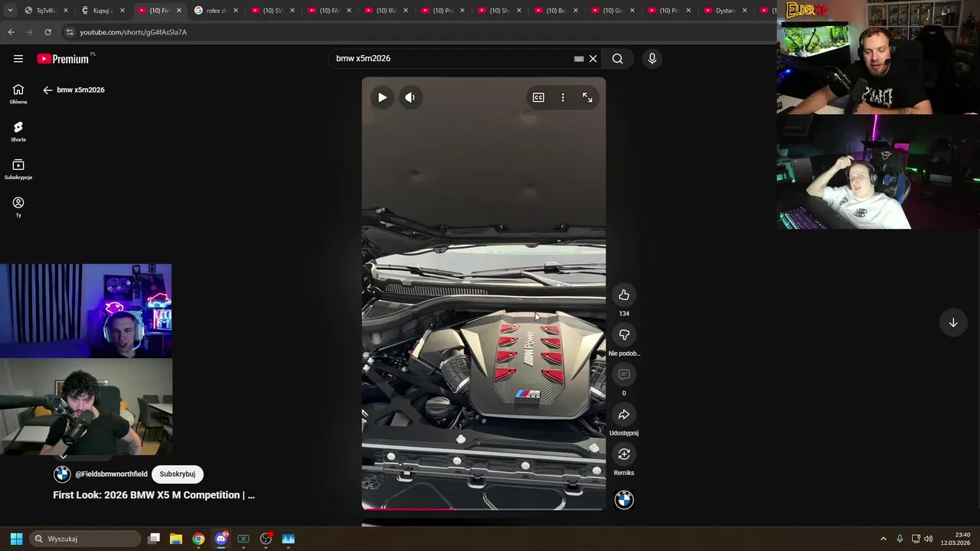This screenshot has height=551, width=980.
Task: Open the channel's BMW avatar beside the handle
Action: pyautogui.click(x=62, y=474)
